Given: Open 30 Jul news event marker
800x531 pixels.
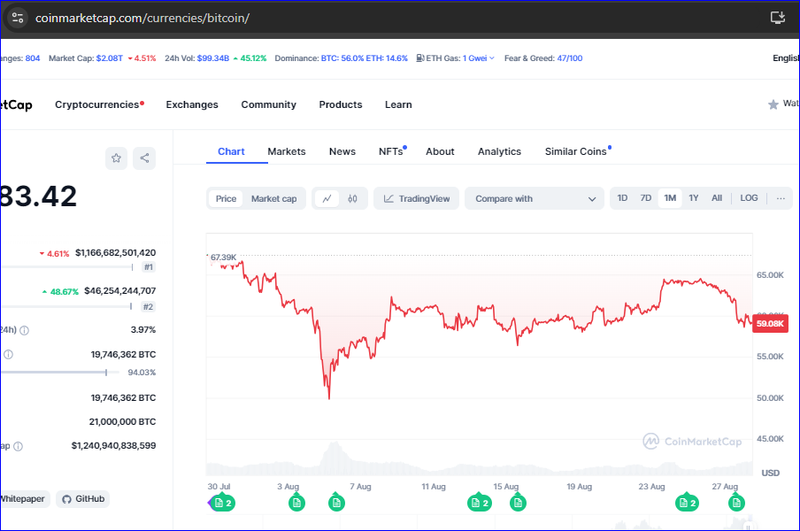Looking at the screenshot, I should click(x=222, y=503).
